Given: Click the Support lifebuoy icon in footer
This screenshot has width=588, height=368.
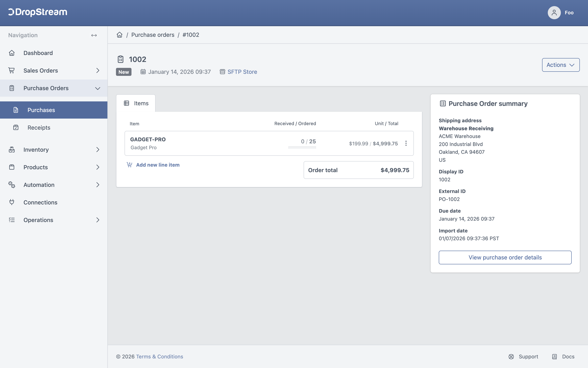Looking at the screenshot, I should tap(511, 357).
